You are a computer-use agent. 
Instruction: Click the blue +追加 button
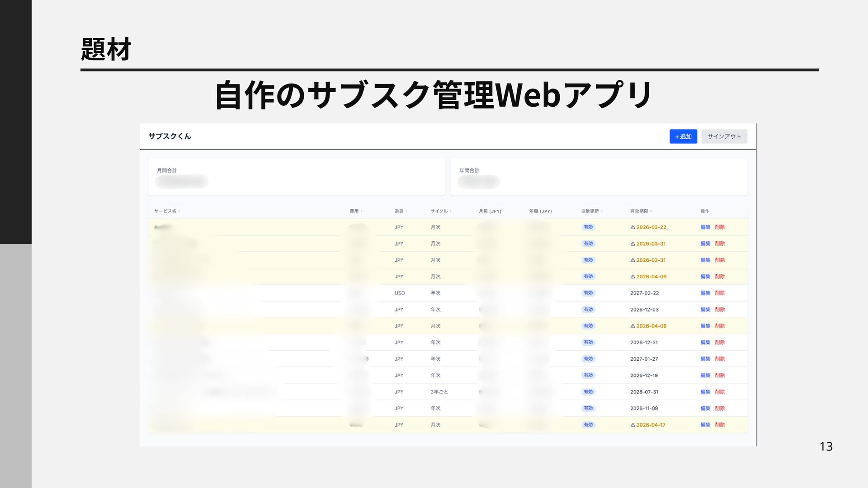(683, 136)
